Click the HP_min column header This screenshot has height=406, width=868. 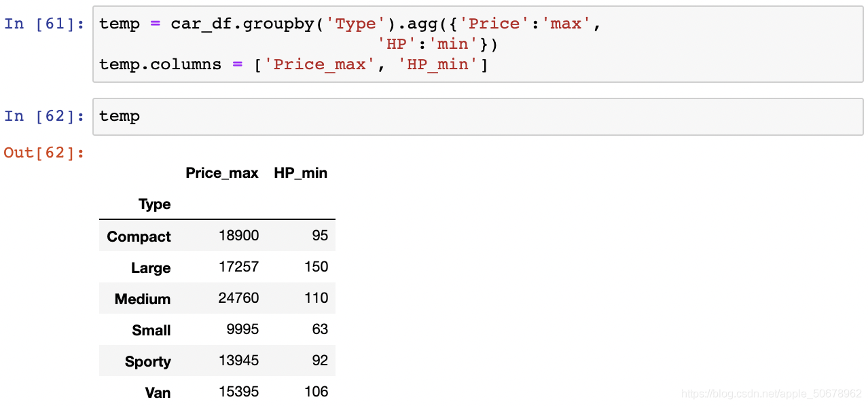(301, 173)
